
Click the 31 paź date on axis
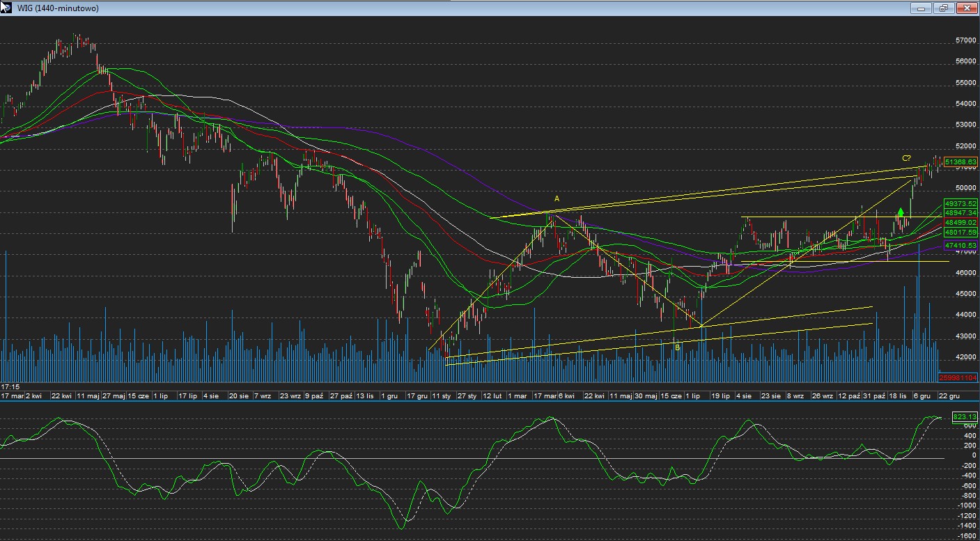point(873,395)
